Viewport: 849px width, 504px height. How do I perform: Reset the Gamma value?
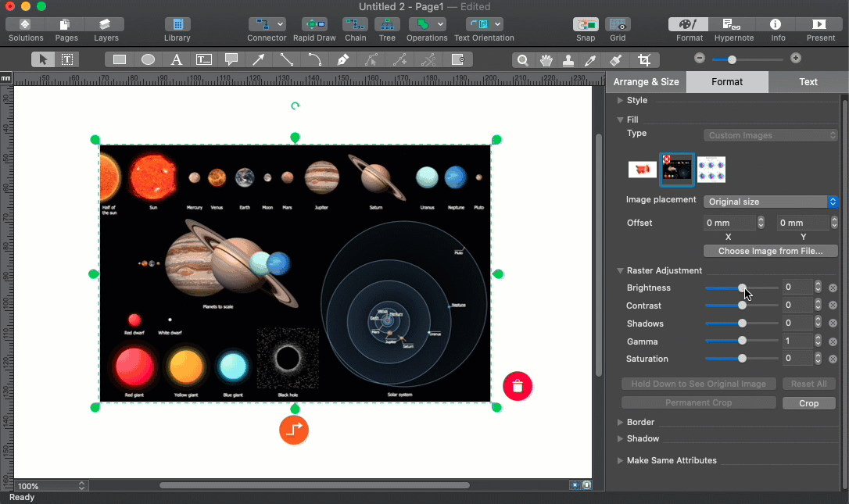(x=833, y=341)
